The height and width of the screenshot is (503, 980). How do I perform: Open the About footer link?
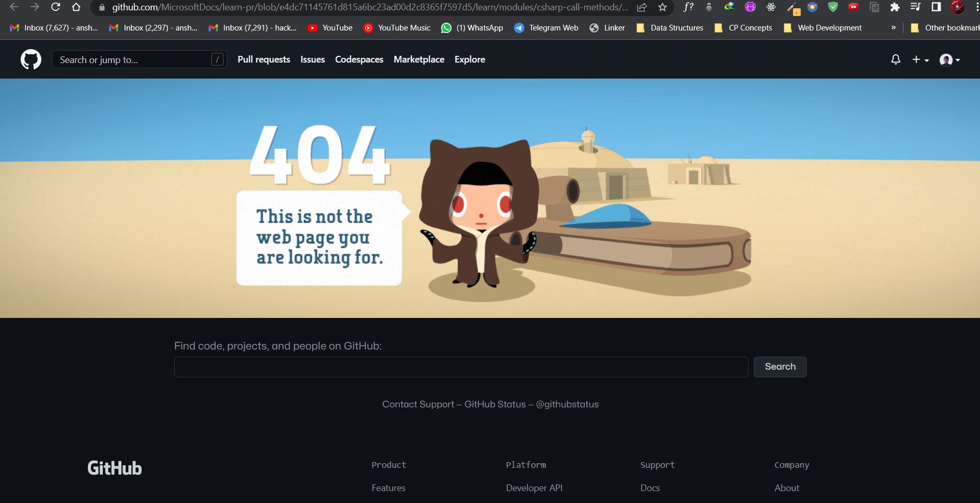pos(787,488)
